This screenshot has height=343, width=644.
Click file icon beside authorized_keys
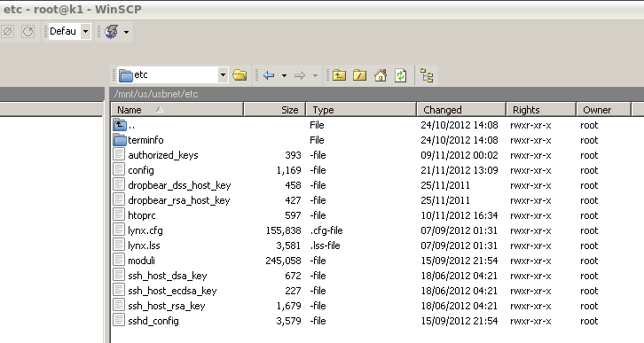click(119, 155)
